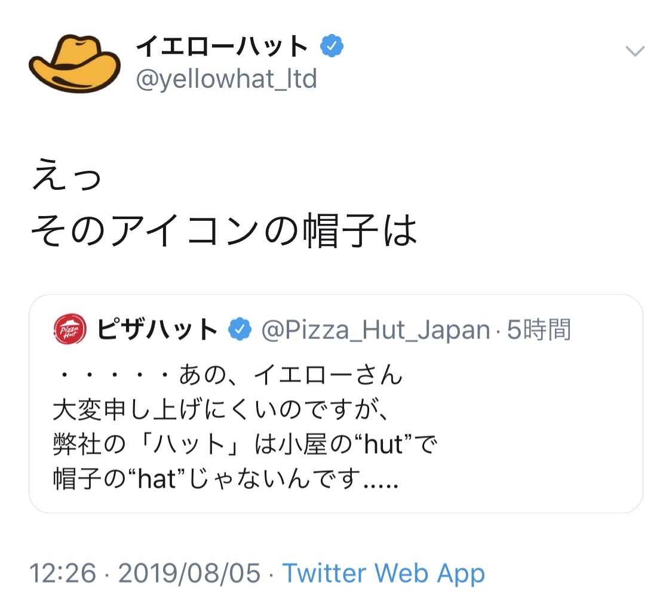
Task: Click the verified badge beside イエローハット
Action: click(332, 47)
